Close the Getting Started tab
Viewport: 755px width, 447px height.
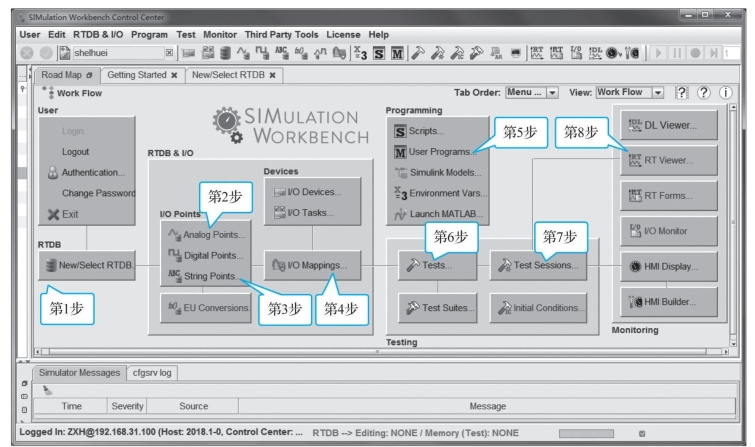pyautogui.click(x=174, y=75)
